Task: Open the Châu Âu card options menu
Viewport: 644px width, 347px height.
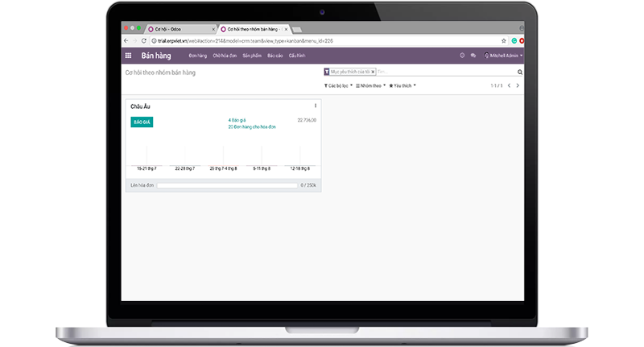Action: click(x=315, y=105)
